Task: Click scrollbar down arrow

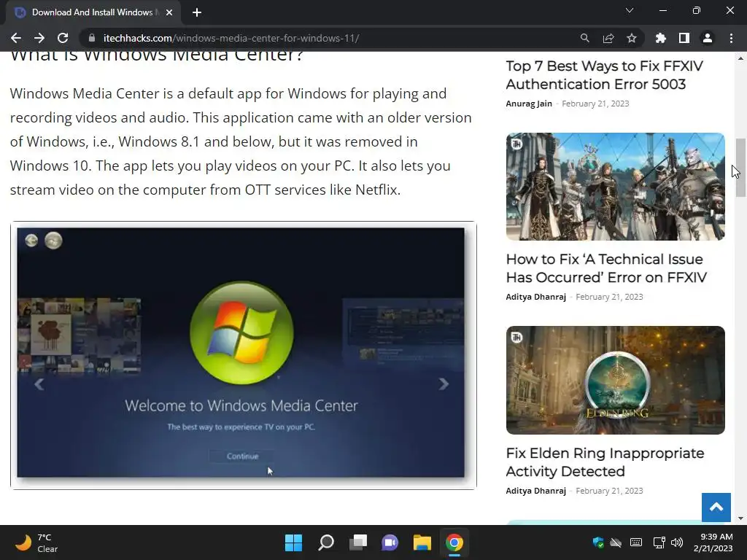Action: (740, 518)
